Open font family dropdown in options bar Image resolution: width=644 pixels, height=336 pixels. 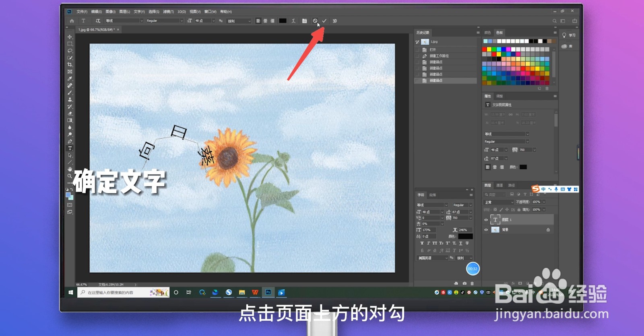coord(124,21)
